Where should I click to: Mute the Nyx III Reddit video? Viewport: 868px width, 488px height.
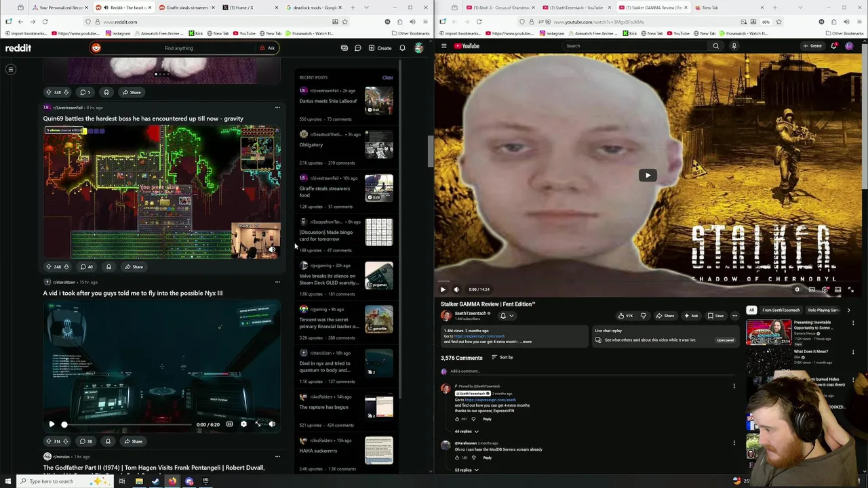point(272,424)
